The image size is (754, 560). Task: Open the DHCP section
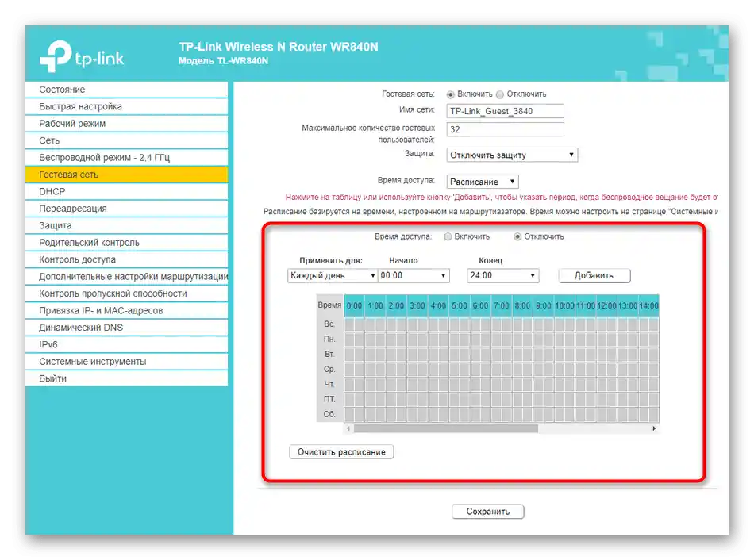pyautogui.click(x=126, y=191)
